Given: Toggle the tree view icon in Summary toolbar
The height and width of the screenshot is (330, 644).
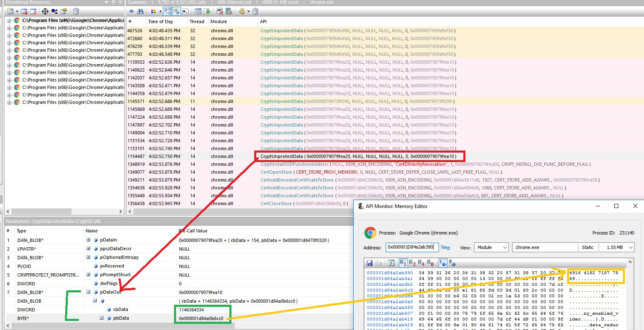Looking at the screenshot, I should tap(167, 11).
